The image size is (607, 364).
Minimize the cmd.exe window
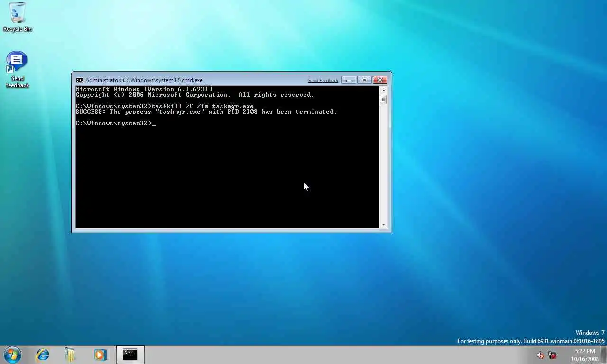(349, 80)
